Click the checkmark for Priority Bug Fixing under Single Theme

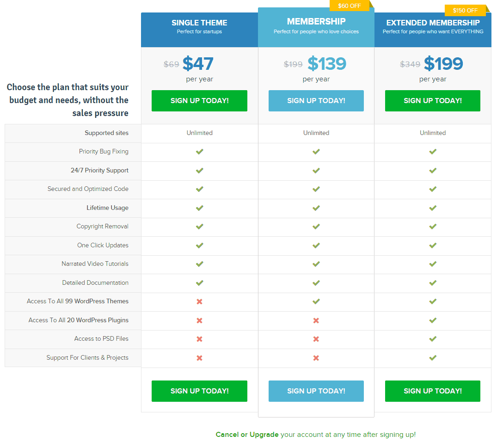coord(199,152)
